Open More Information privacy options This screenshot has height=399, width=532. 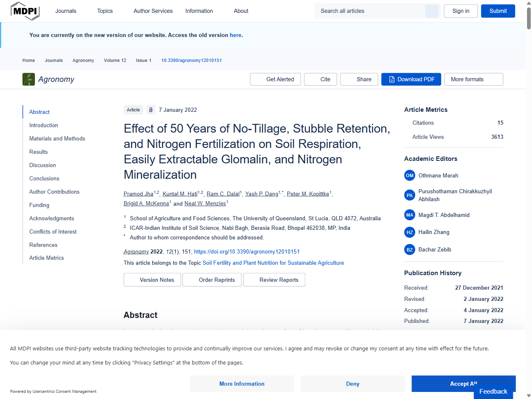[x=241, y=384]
